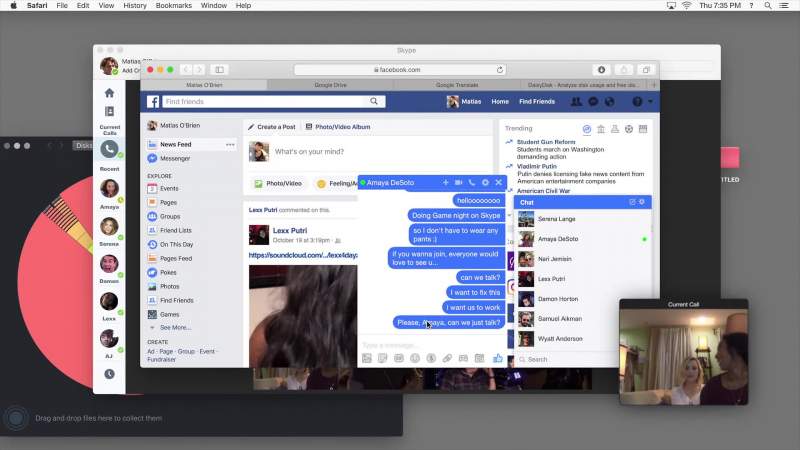The image size is (800, 450).
Task: Select Lexx contact avatar in Skype sidebar
Action: tap(109, 301)
